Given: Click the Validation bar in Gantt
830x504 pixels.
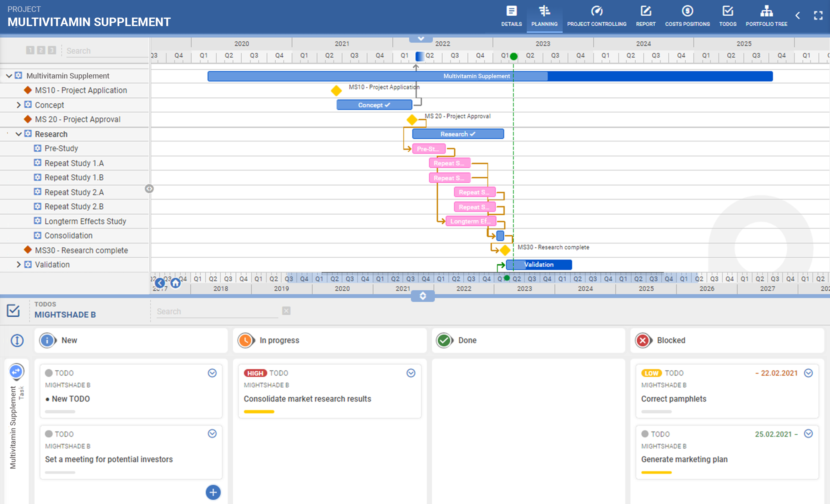Looking at the screenshot, I should point(539,265).
